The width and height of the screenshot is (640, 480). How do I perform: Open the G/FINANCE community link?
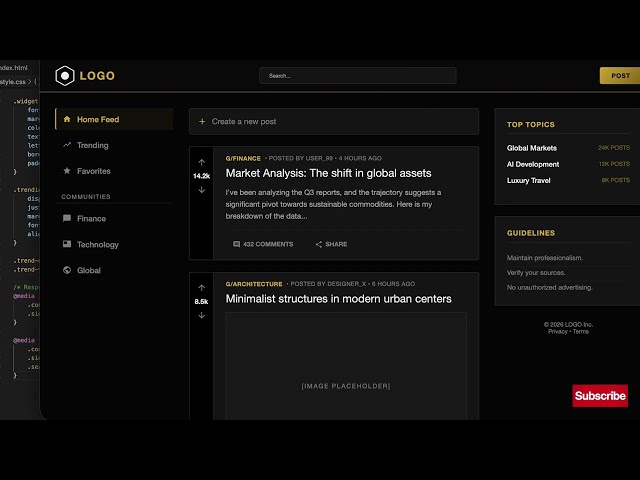(243, 158)
